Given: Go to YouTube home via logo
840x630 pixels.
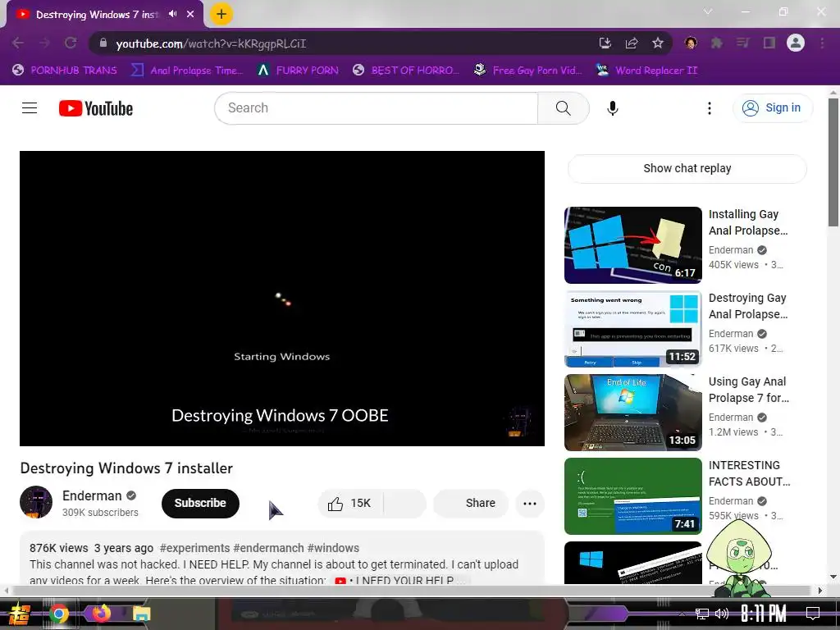Looking at the screenshot, I should 96,108.
